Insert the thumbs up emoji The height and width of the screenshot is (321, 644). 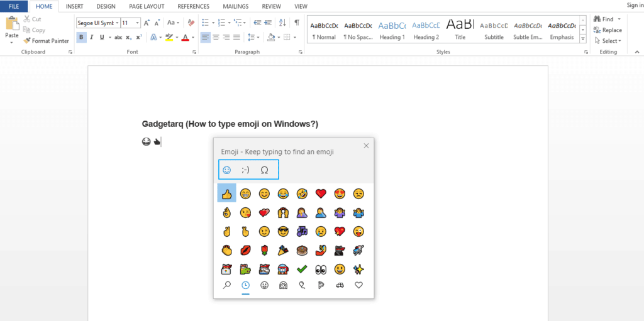226,193
